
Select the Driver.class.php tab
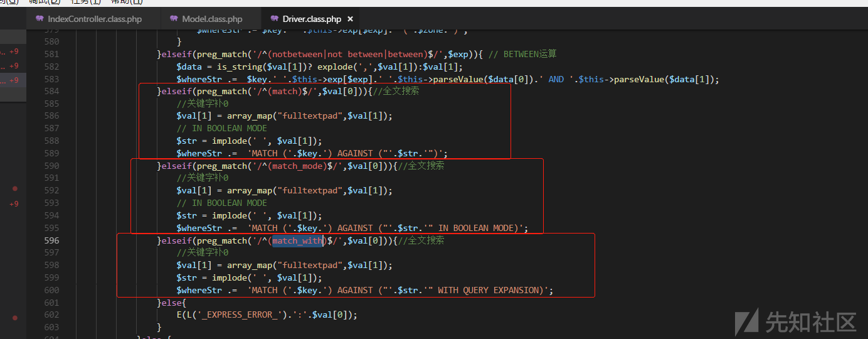[x=311, y=19]
